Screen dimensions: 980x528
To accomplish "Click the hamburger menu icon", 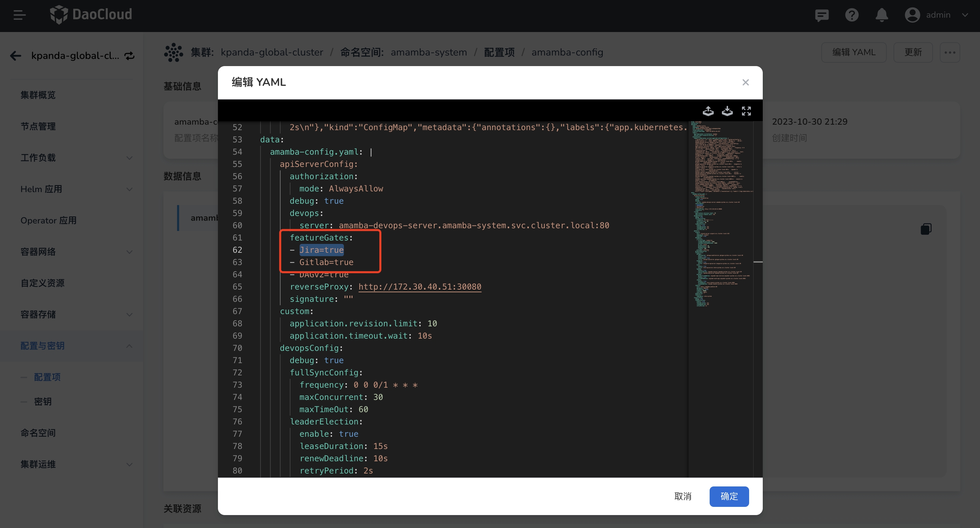I will coord(19,15).
